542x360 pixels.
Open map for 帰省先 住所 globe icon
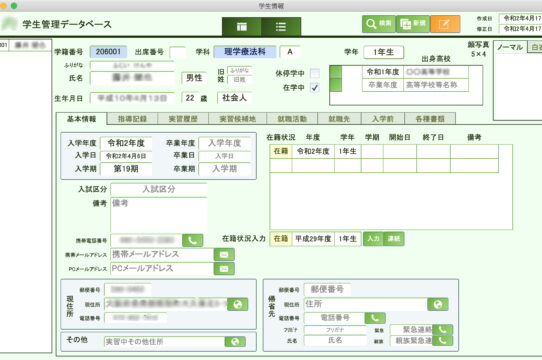click(438, 304)
